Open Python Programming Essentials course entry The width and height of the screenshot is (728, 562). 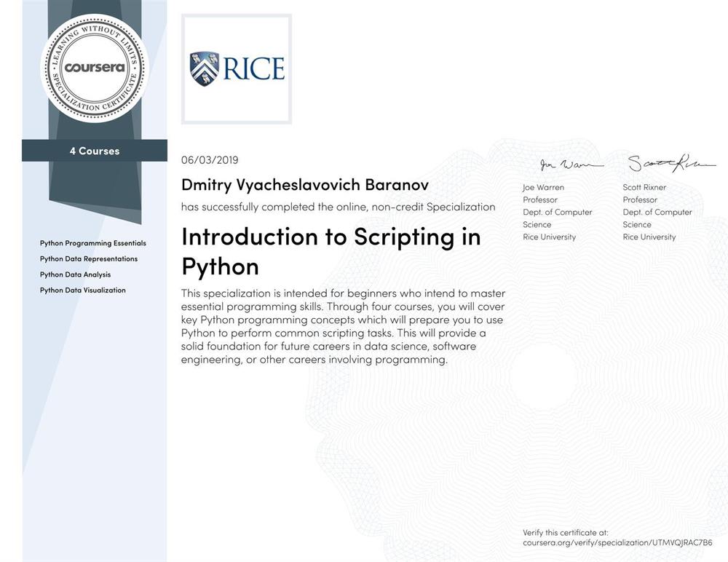(x=92, y=243)
